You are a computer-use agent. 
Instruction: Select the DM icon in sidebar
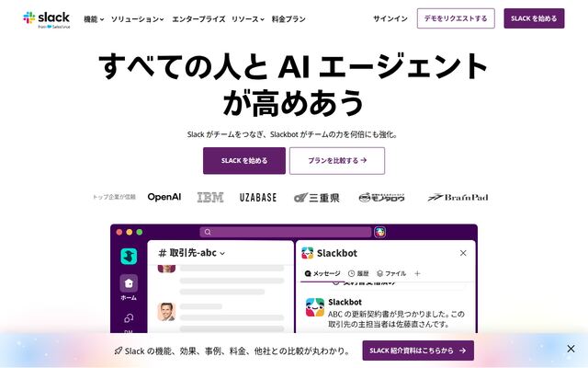pos(129,318)
